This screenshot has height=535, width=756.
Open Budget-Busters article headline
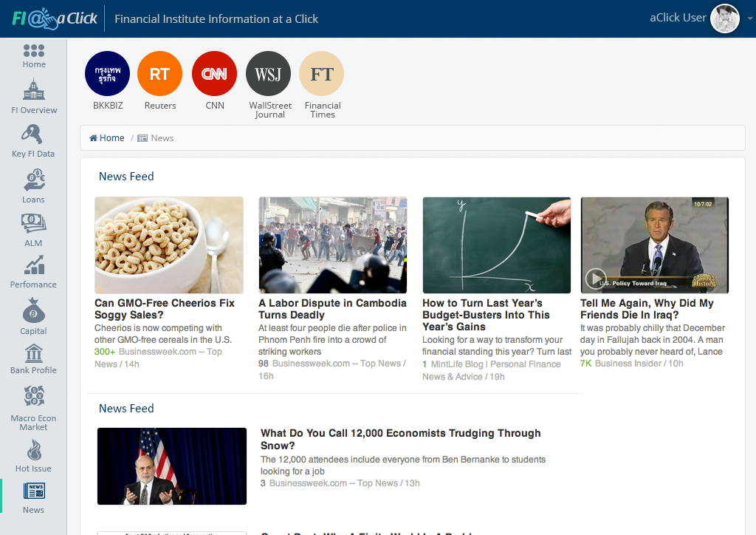point(486,315)
